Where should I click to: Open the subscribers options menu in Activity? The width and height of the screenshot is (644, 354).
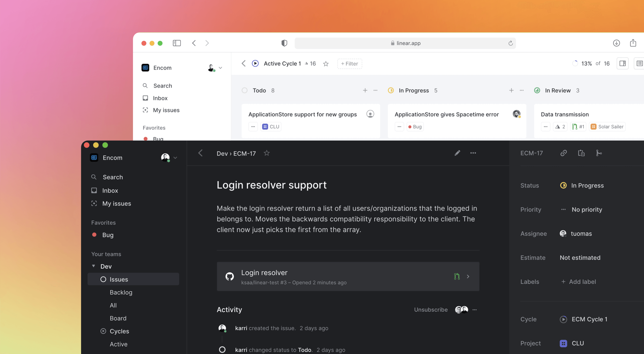point(474,310)
